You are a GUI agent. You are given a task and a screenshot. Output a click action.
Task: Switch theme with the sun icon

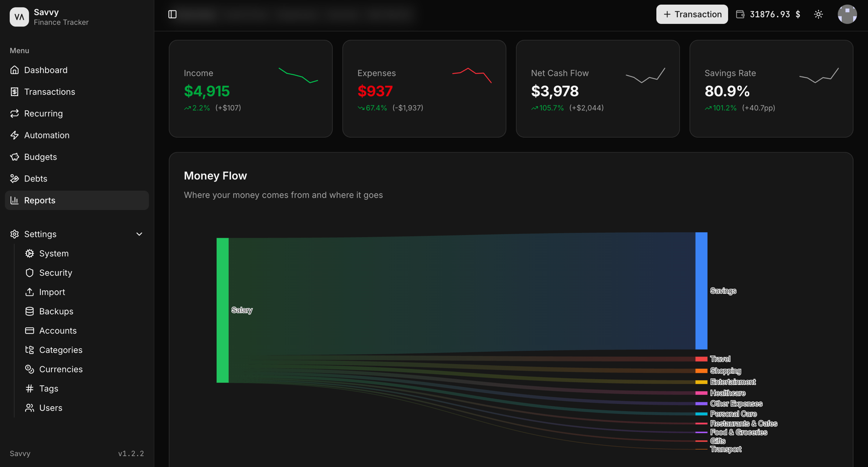coord(819,14)
